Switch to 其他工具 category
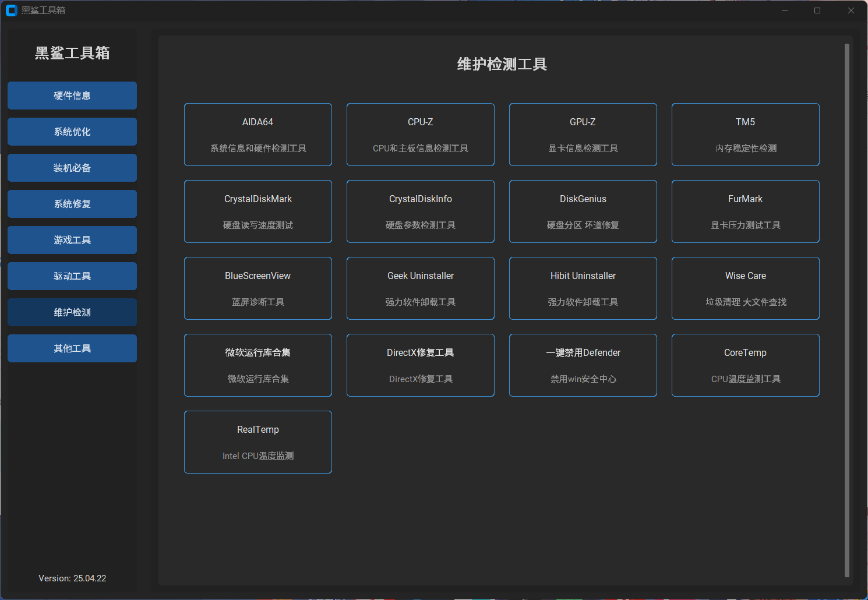Image resolution: width=868 pixels, height=600 pixels. 72,348
